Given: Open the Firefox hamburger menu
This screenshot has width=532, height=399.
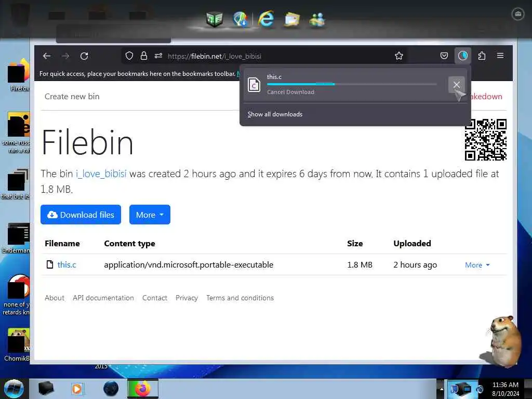Looking at the screenshot, I should [500, 56].
